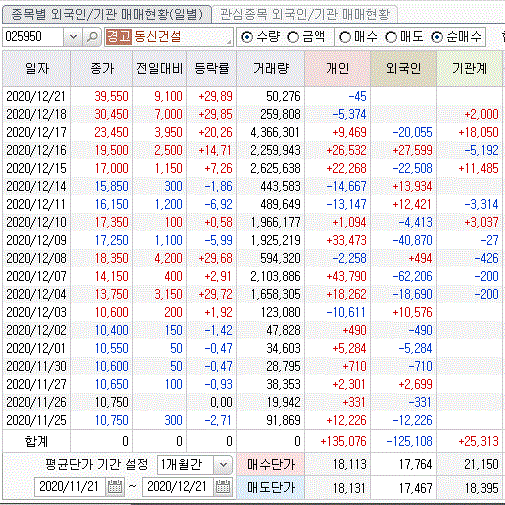Select the 순매수 radio button

tap(437, 37)
